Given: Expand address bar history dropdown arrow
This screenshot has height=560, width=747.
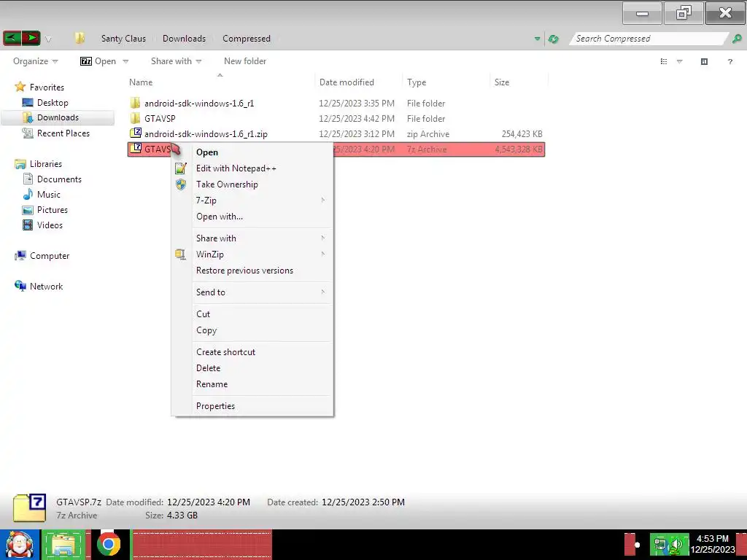Looking at the screenshot, I should point(538,39).
